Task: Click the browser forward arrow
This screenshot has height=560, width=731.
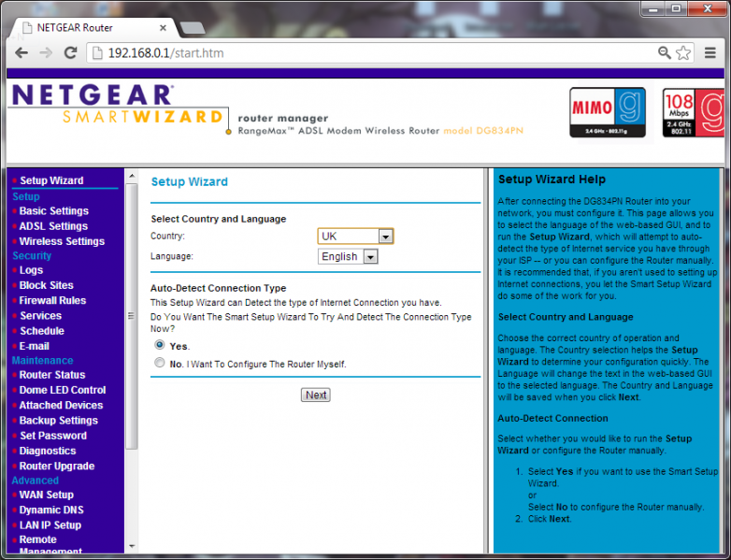Action: coord(46,52)
